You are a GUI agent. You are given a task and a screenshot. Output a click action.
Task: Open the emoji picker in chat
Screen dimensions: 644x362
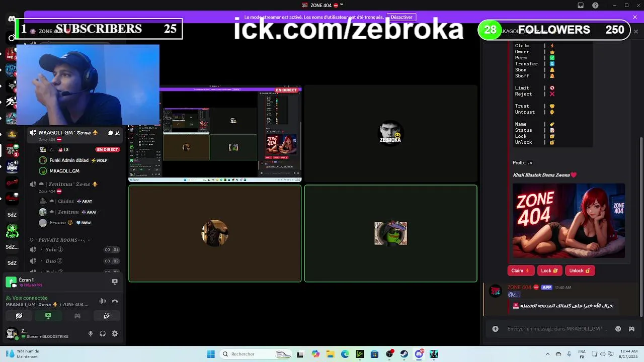click(618, 329)
